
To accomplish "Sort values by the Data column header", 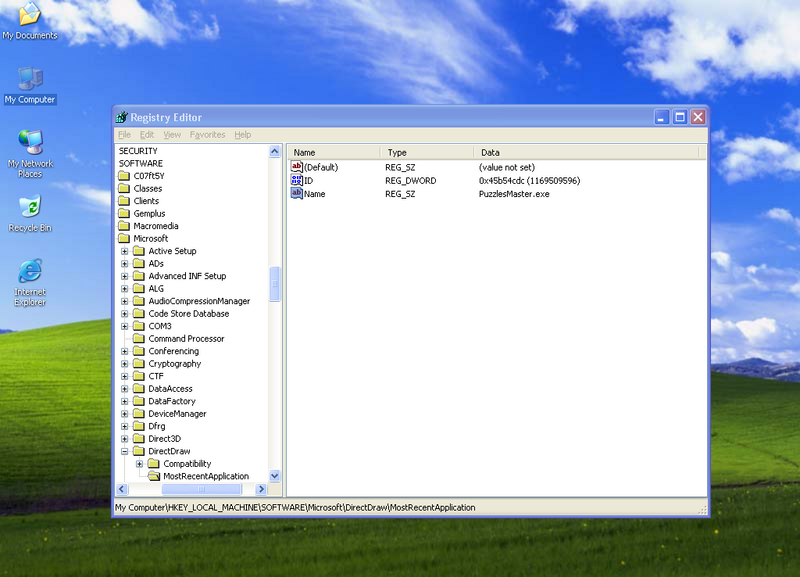I will pyautogui.click(x=586, y=153).
